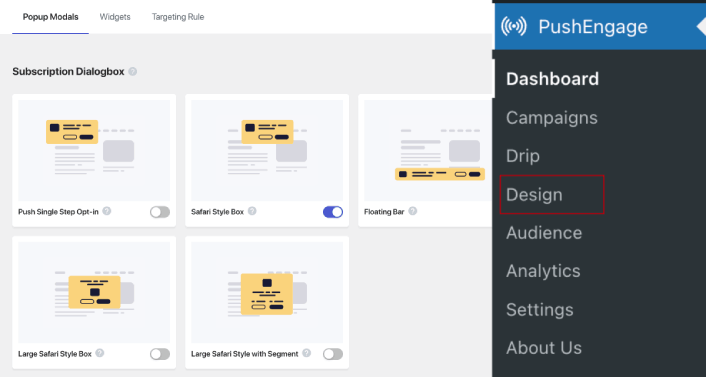Click the help icon next to Push Single Step Opt-in
Viewport: 706px width, 377px height.
coord(106,211)
